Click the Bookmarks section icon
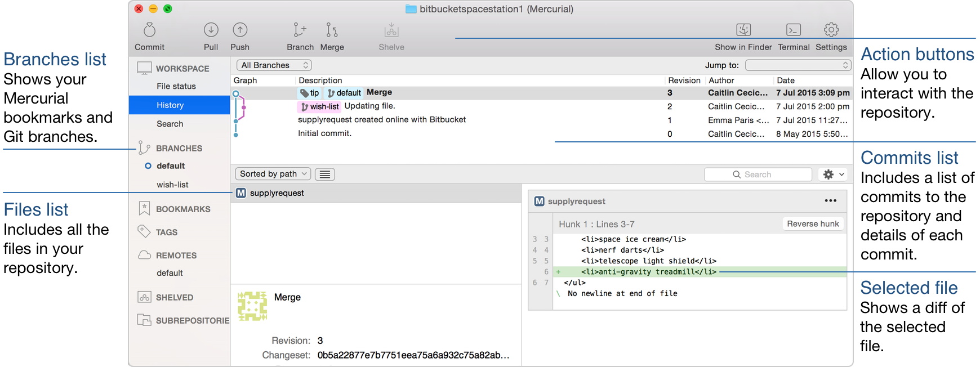Image resolution: width=980 pixels, height=367 pixels. [144, 208]
